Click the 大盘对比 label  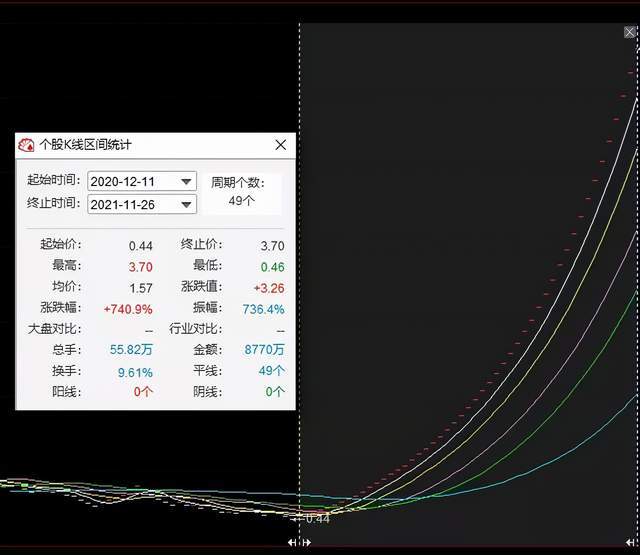[x=54, y=329]
